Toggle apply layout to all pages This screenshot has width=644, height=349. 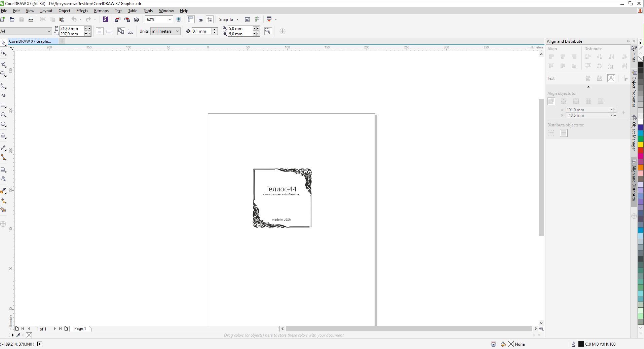(x=121, y=31)
